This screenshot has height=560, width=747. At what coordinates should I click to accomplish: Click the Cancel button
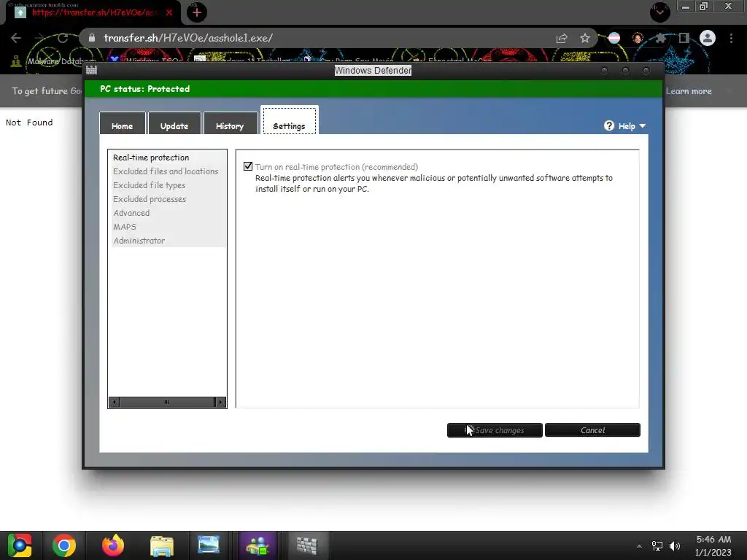(592, 430)
